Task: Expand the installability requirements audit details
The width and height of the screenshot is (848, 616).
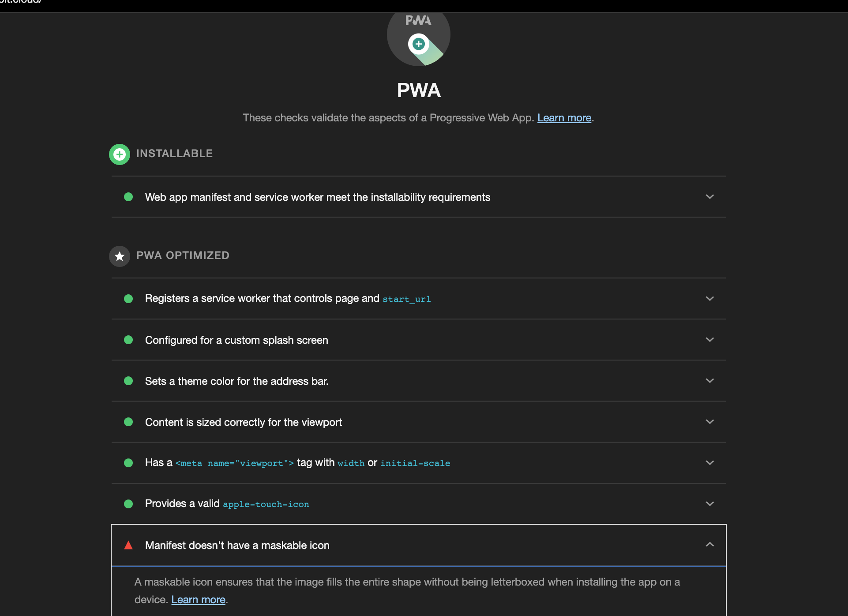Action: tap(710, 197)
